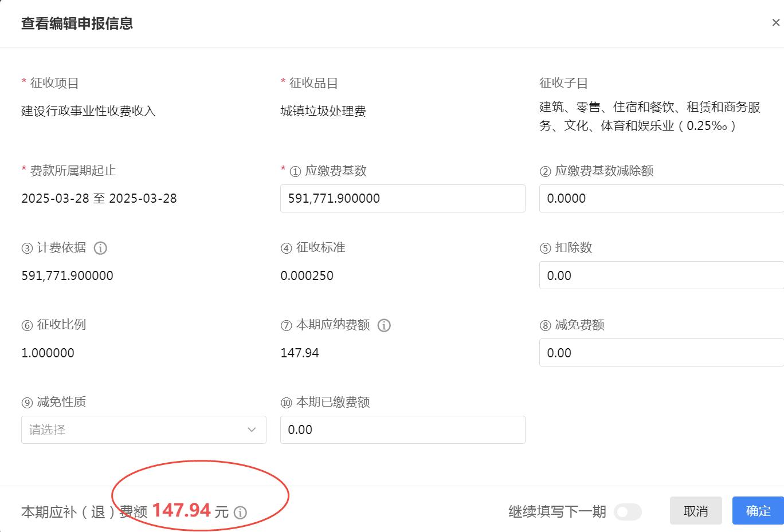
Task: Close the 查看编辑申报信息 dialog
Action: point(775,23)
